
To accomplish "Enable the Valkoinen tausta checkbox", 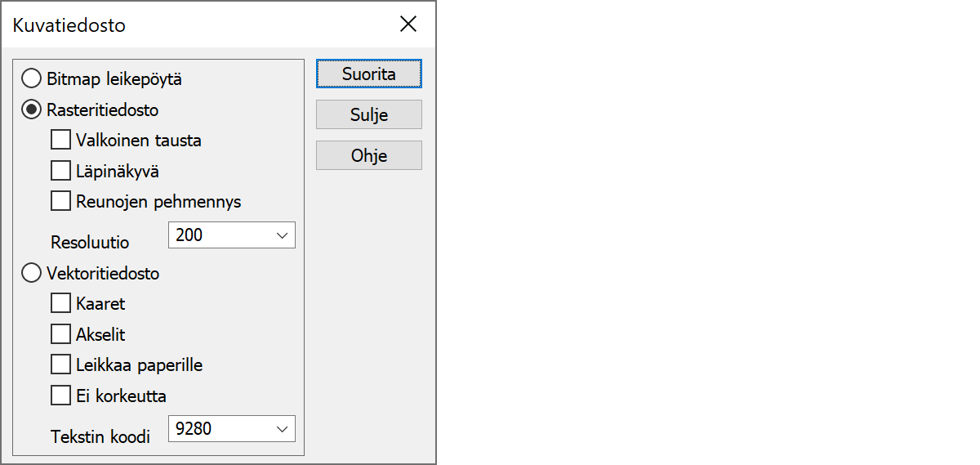I will pos(60,141).
